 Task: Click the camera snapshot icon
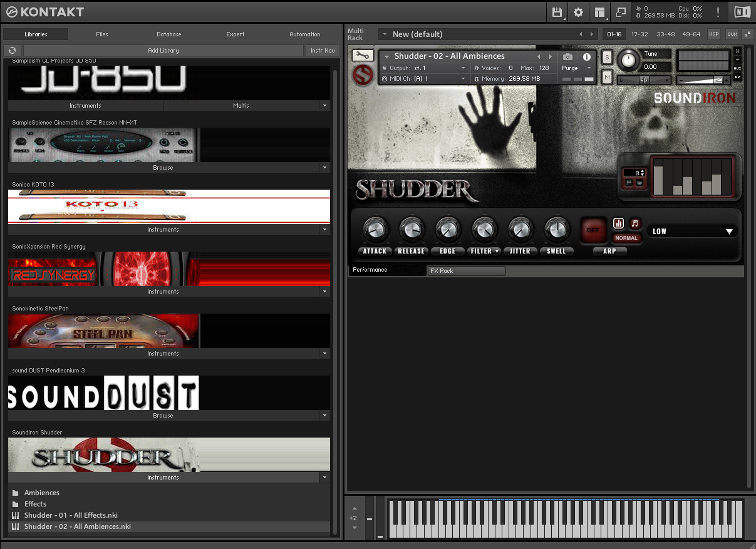567,56
